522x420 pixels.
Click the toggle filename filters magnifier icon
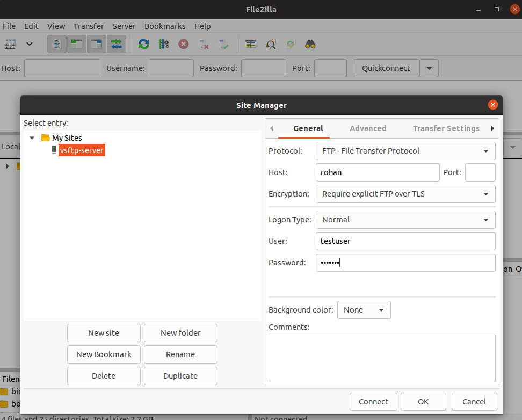[271, 44]
